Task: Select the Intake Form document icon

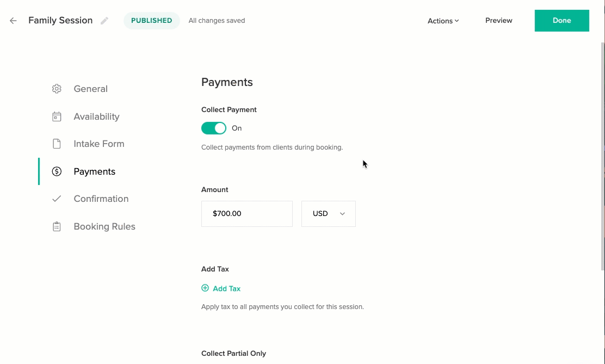Action: pos(57,144)
